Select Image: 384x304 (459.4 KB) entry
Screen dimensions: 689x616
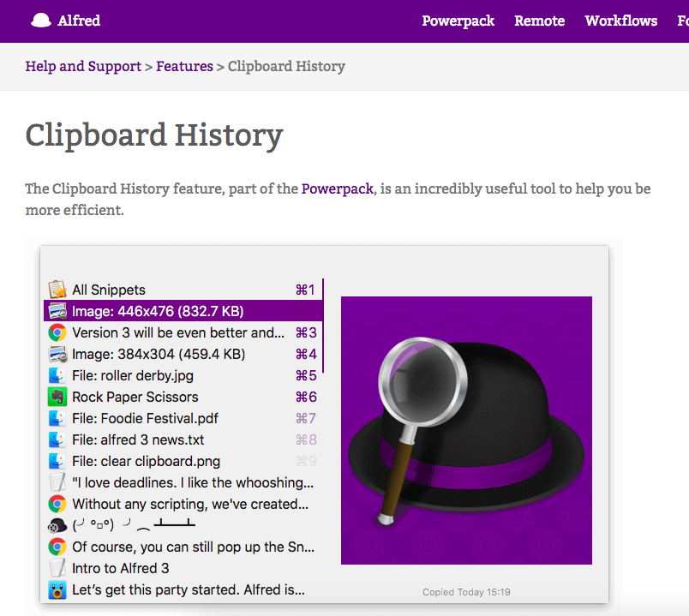pos(159,354)
